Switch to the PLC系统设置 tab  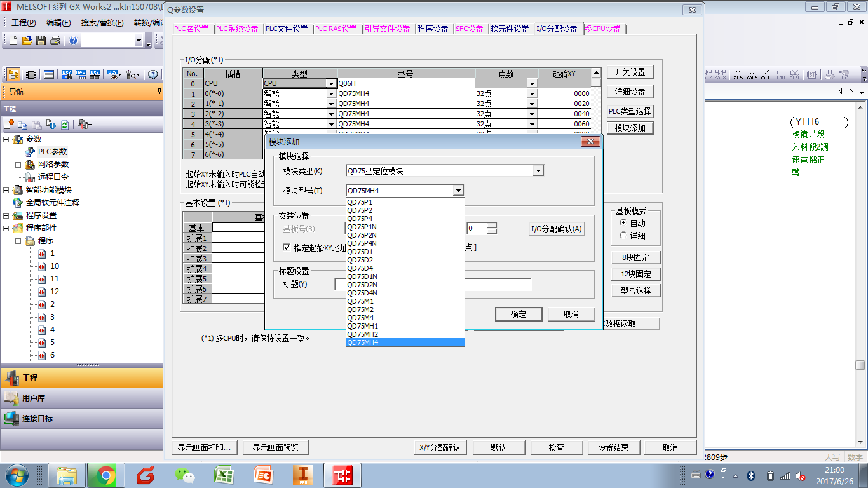237,29
